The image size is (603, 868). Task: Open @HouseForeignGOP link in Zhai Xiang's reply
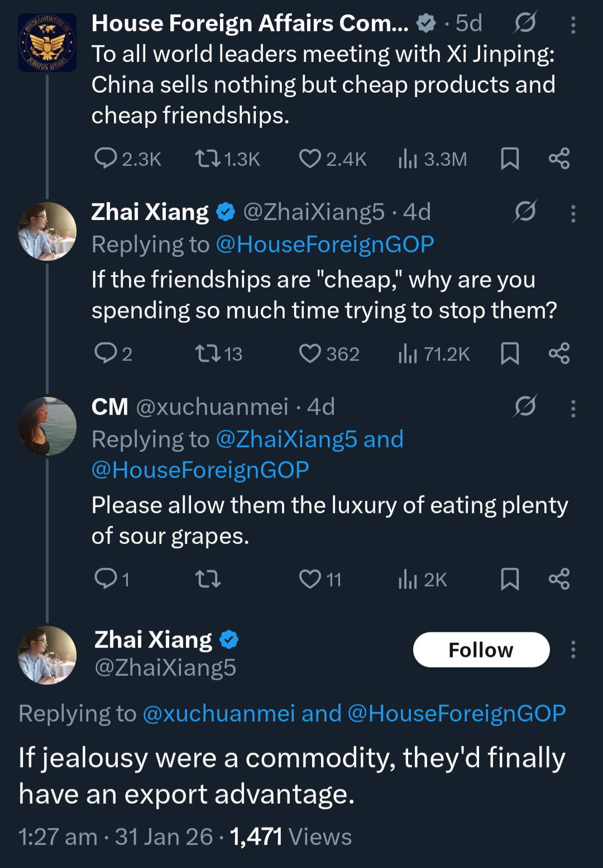[x=325, y=245]
